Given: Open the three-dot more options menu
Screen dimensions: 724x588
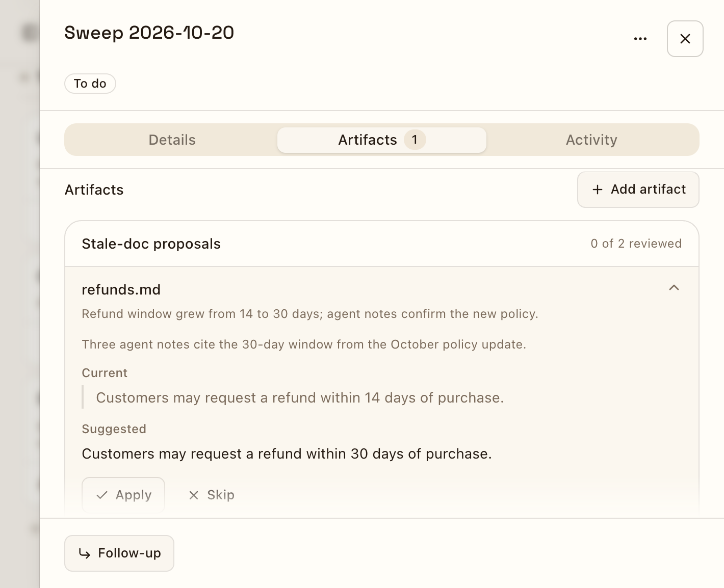Looking at the screenshot, I should pyautogui.click(x=640, y=39).
